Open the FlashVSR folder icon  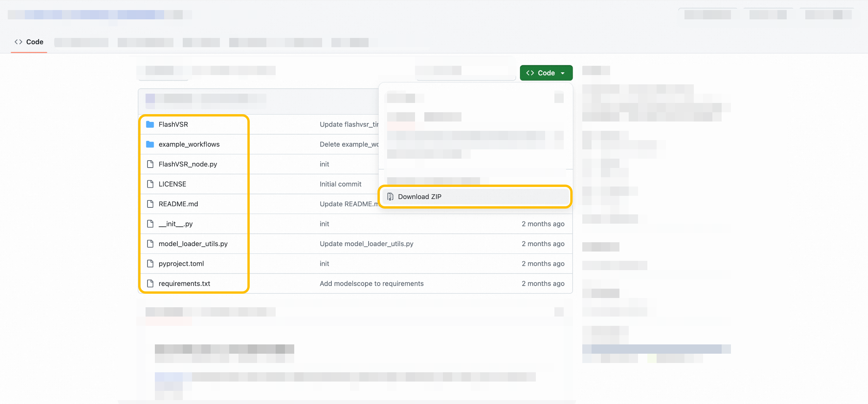tap(150, 124)
